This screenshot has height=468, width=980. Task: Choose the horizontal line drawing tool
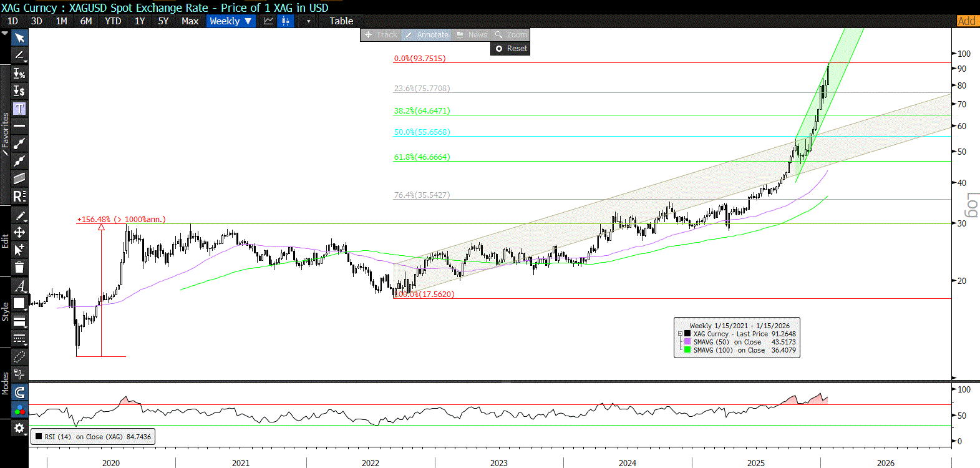point(19,126)
